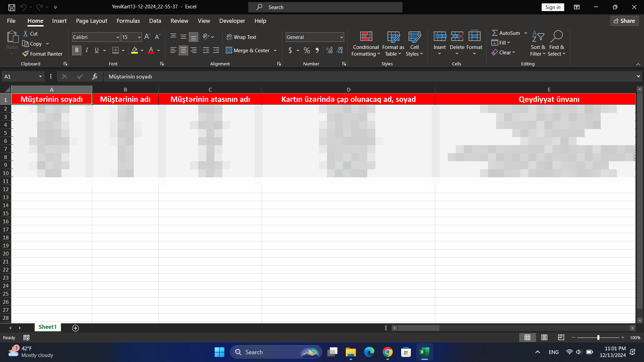Switch to the Page Layout tab
This screenshot has width=644, height=362.
(92, 21)
